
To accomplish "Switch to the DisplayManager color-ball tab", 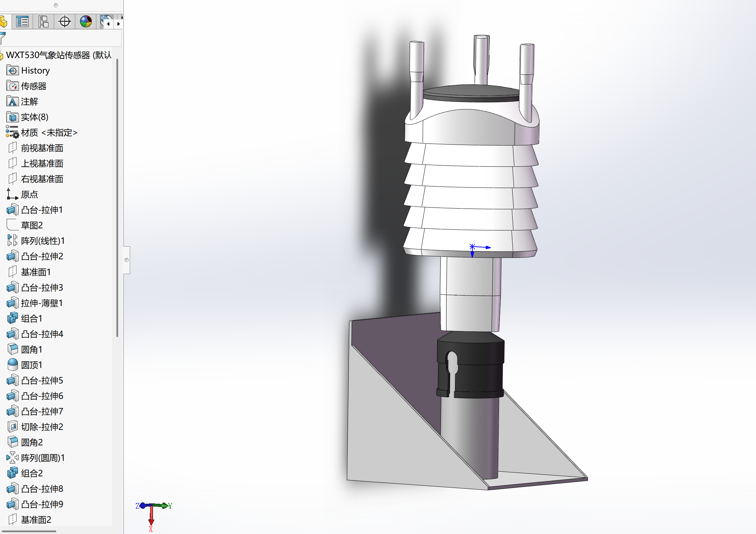I will pyautogui.click(x=86, y=22).
